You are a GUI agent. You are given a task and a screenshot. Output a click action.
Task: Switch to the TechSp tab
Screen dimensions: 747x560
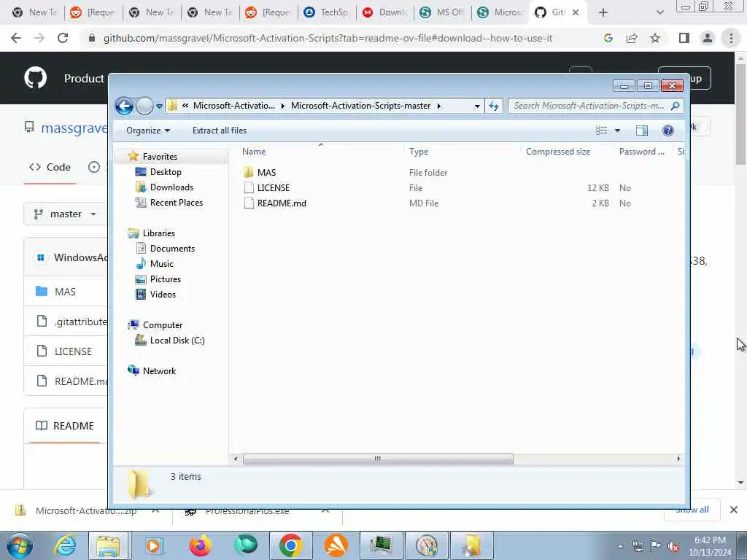tap(327, 12)
